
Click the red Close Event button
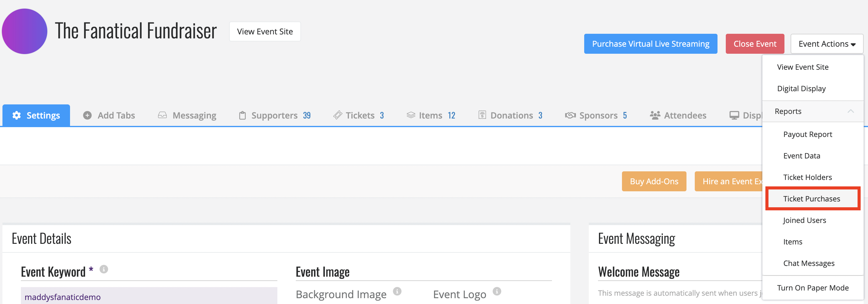pos(755,44)
